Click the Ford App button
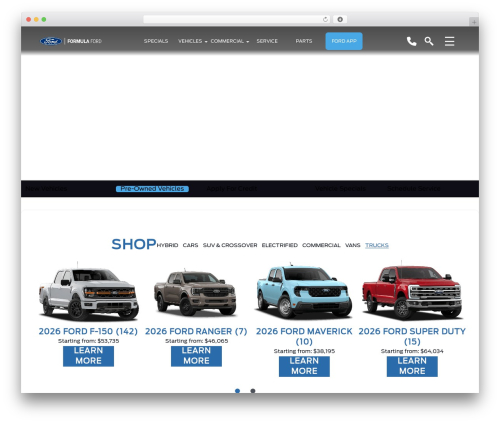 click(x=344, y=41)
